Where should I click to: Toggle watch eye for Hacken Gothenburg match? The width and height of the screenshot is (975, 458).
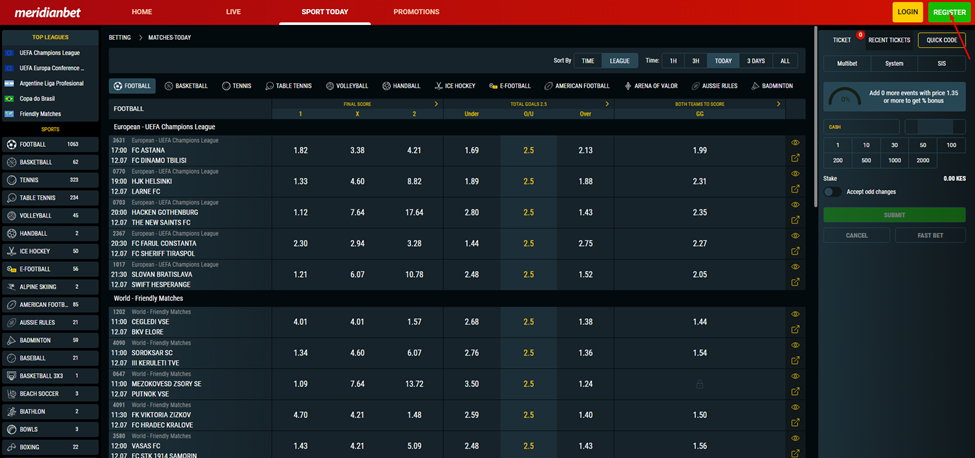tap(795, 205)
